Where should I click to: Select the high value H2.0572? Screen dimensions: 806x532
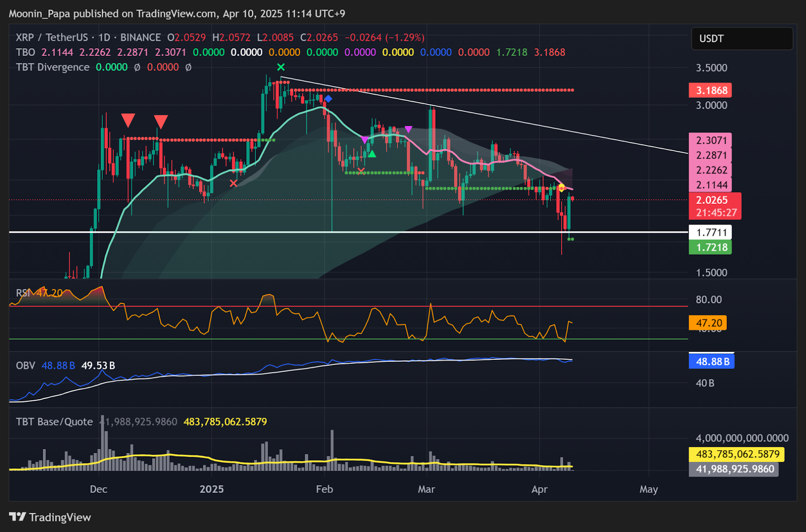click(231, 37)
